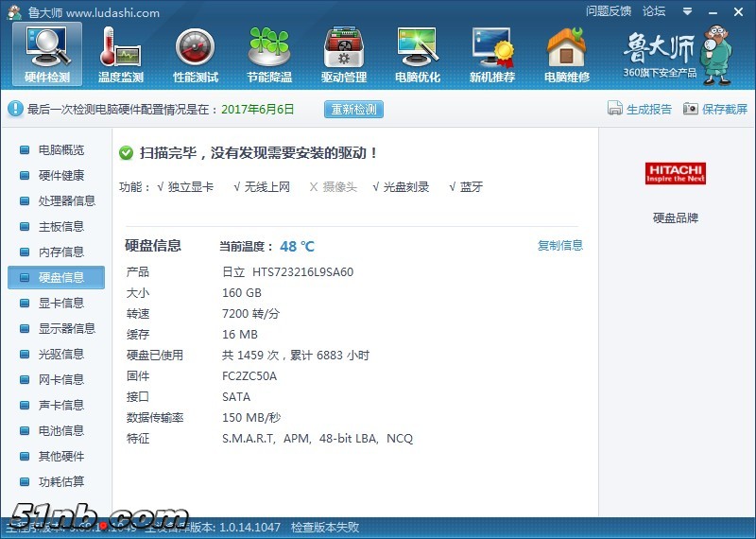Open the 硬件检测 hardware detection tab
756x539 pixels.
[46, 54]
